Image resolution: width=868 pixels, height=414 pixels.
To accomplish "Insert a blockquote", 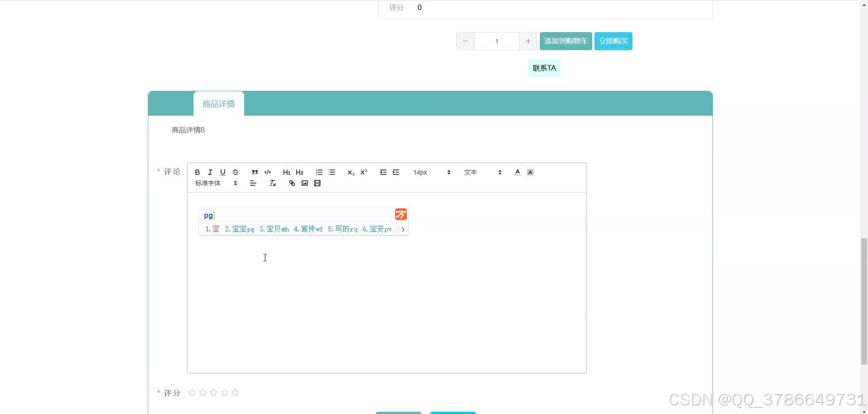I will pyautogui.click(x=255, y=172).
